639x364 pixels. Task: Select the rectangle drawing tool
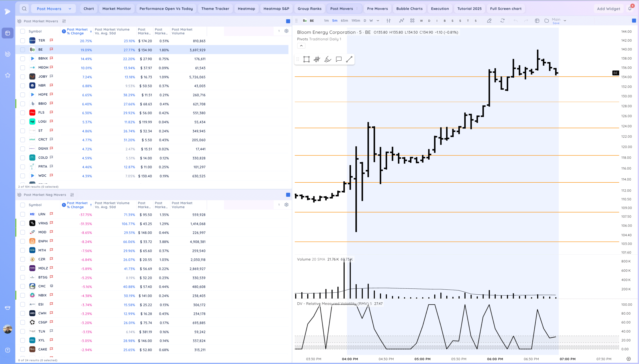tap(306, 59)
